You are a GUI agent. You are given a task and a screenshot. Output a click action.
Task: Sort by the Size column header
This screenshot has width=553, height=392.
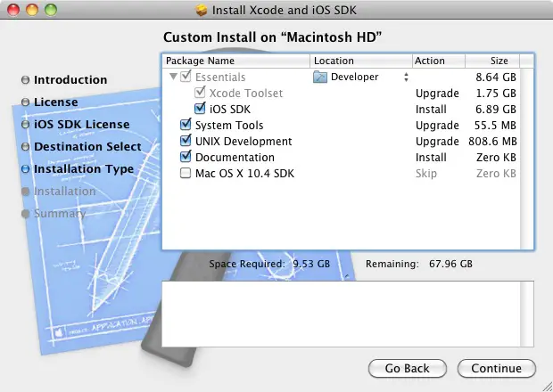coord(499,61)
